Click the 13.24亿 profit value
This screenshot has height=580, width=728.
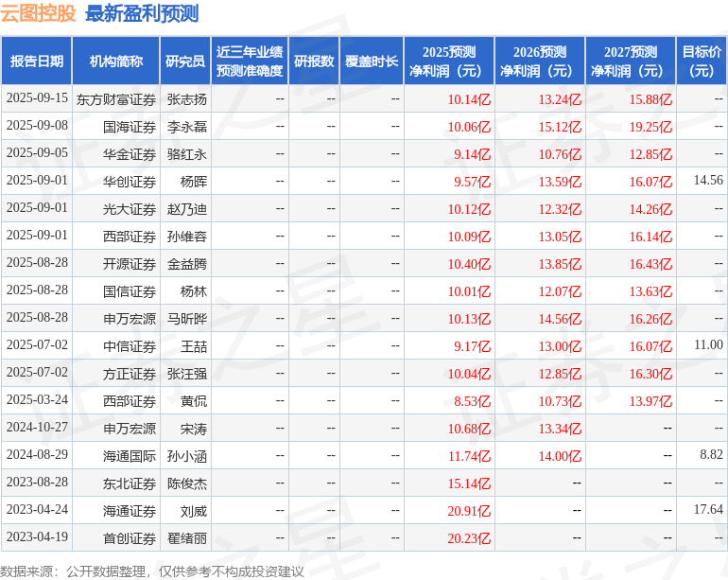click(x=560, y=99)
